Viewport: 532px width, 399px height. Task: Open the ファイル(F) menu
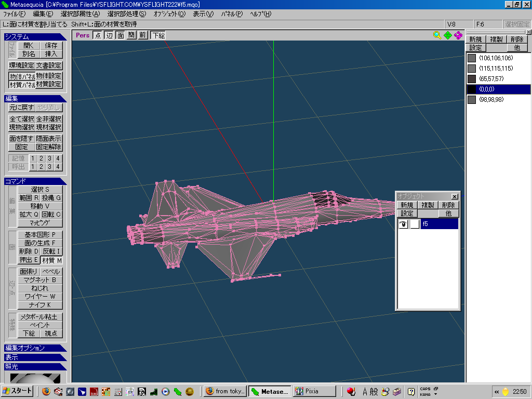(14, 14)
